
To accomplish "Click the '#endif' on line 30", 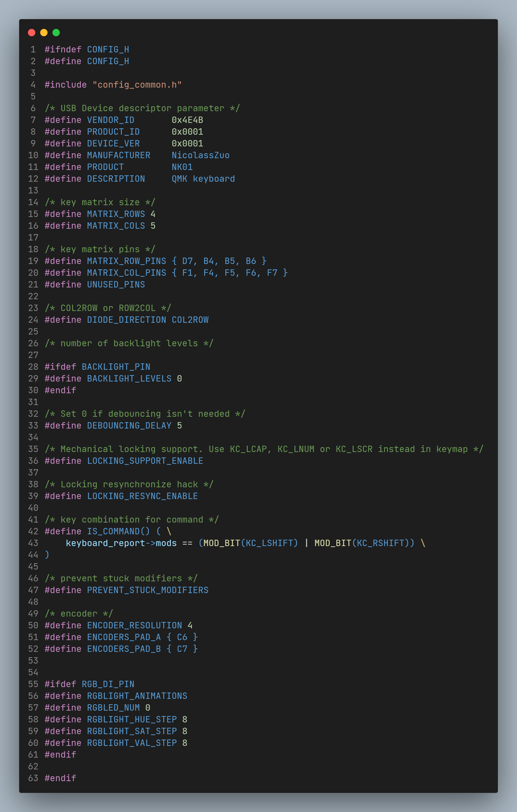I will coord(61,391).
